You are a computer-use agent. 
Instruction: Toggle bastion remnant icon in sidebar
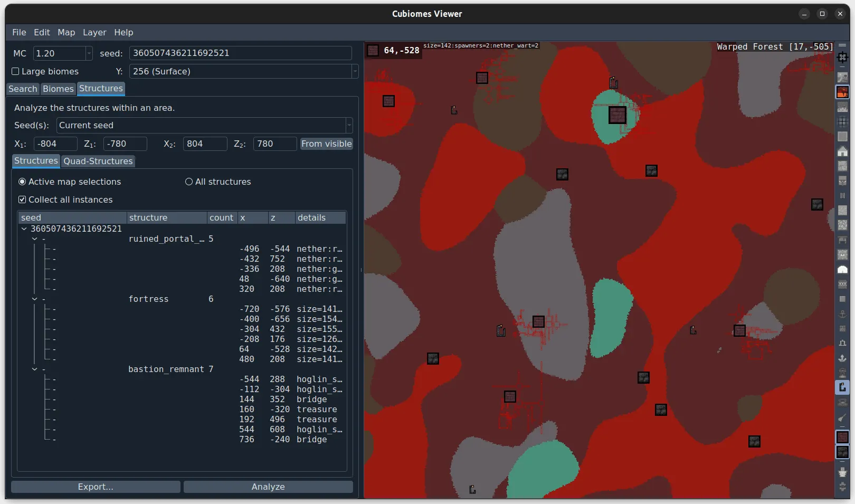pos(842,452)
